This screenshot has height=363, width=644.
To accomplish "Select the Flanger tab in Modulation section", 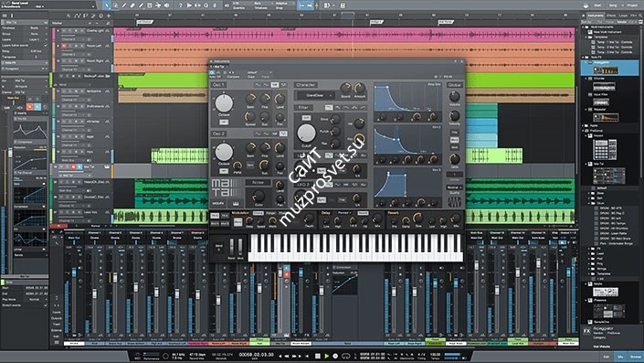I will coord(271,213).
